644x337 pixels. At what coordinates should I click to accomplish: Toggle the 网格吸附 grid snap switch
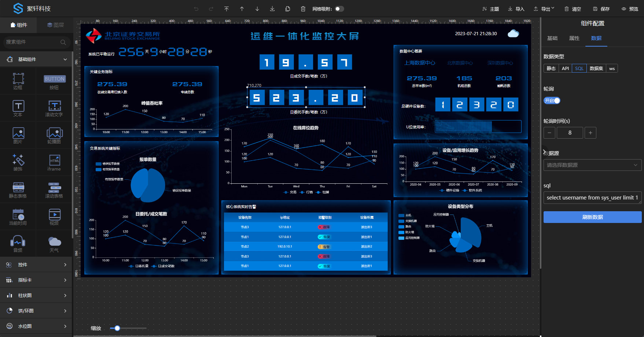(x=339, y=9)
